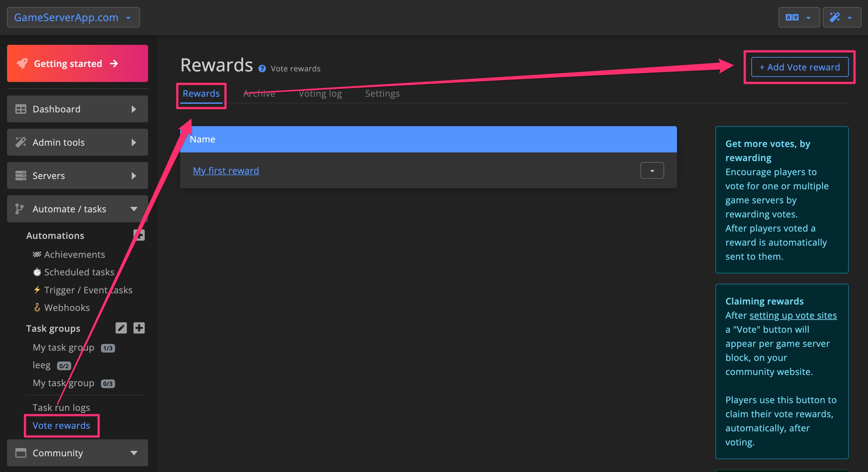Click the Automate / tasks branch icon
The height and width of the screenshot is (472, 868).
(x=19, y=209)
